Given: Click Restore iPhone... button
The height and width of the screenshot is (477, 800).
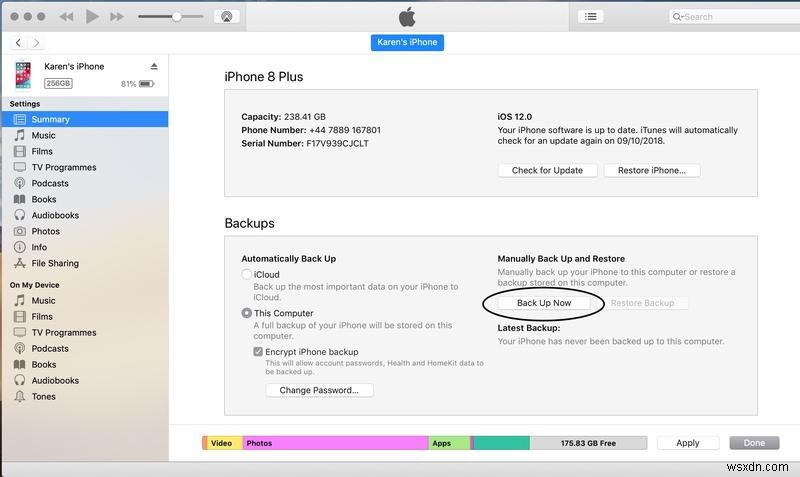Looking at the screenshot, I should pyautogui.click(x=652, y=170).
